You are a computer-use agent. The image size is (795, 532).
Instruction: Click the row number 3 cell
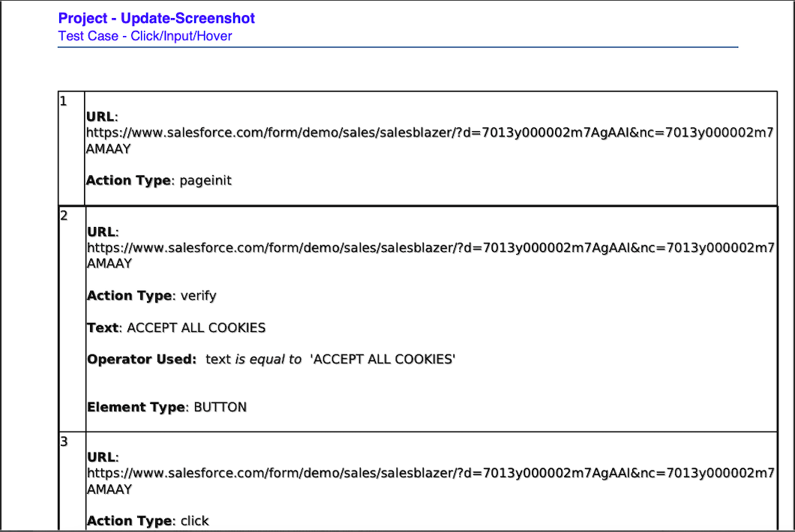click(x=73, y=480)
